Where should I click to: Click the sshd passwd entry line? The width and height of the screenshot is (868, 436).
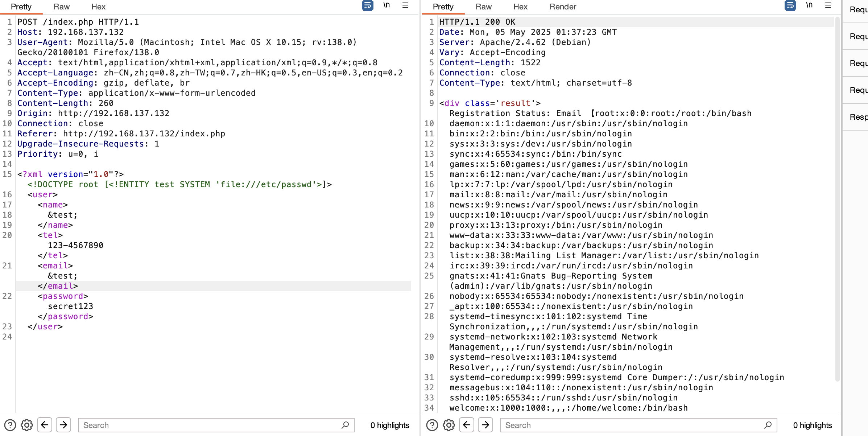563,398
